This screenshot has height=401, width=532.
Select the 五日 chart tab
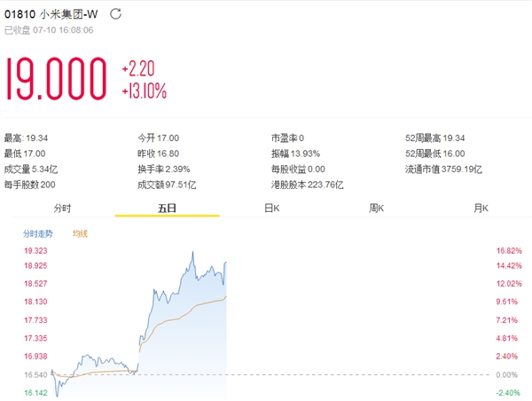(x=167, y=207)
